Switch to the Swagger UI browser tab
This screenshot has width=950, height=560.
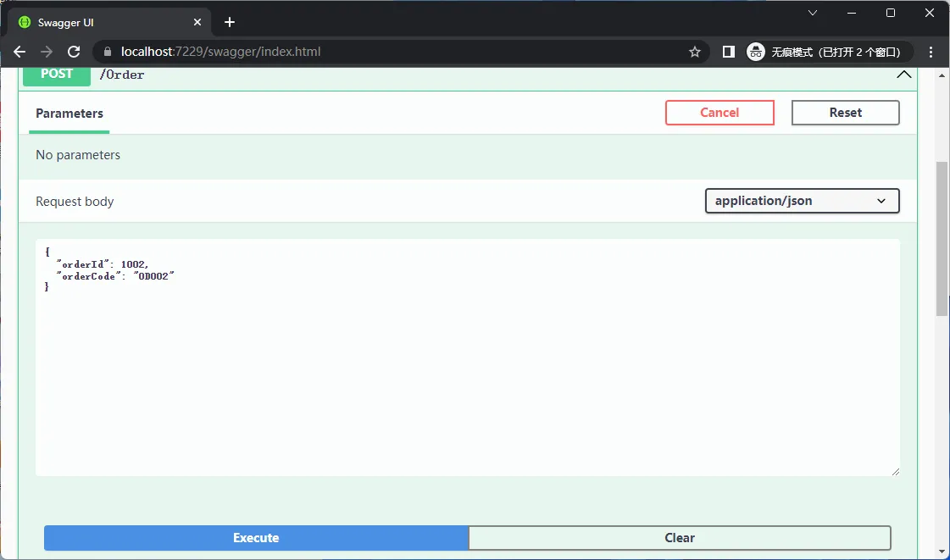click(102, 22)
